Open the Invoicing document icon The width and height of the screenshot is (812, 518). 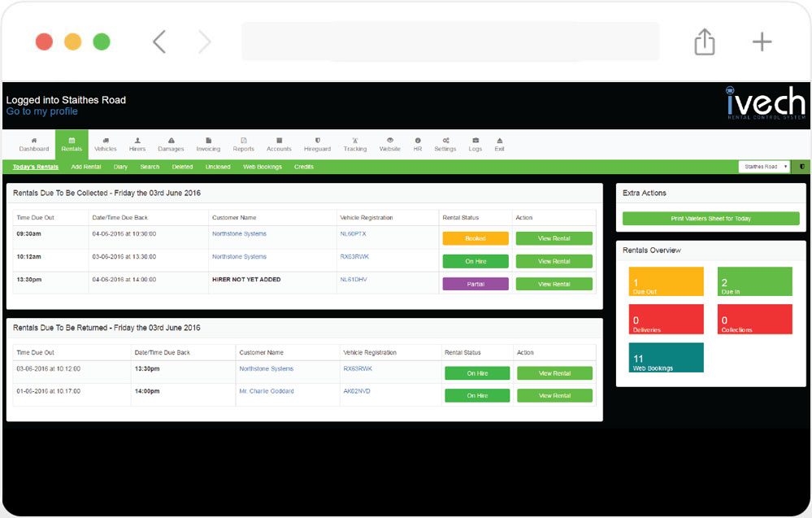pos(208,141)
